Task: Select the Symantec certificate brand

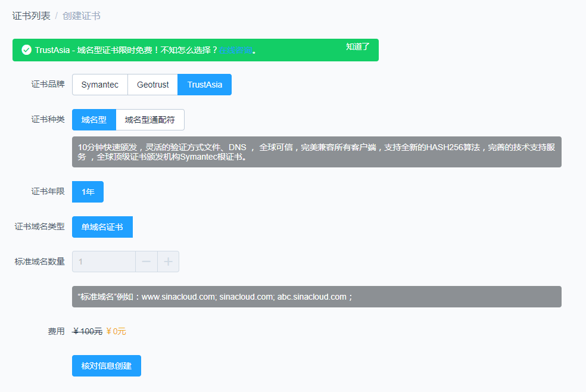Action: pyautogui.click(x=100, y=85)
